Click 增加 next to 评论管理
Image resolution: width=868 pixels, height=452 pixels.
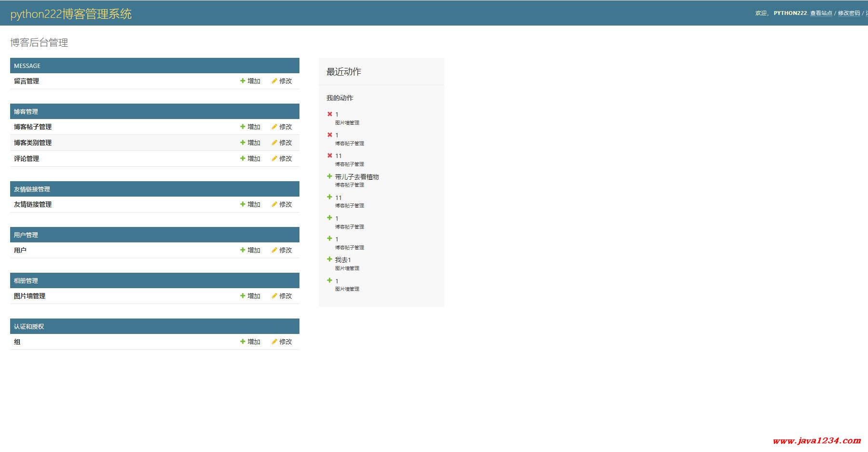coord(250,159)
